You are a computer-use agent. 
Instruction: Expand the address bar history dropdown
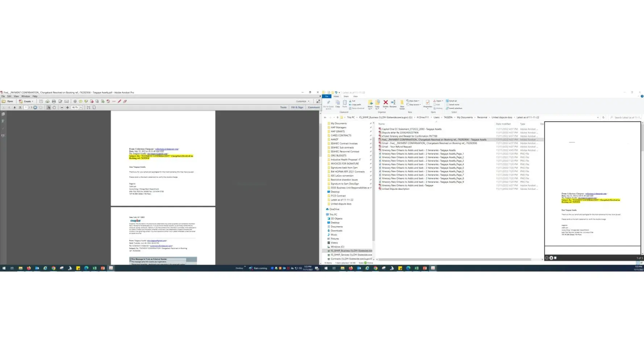(598, 117)
